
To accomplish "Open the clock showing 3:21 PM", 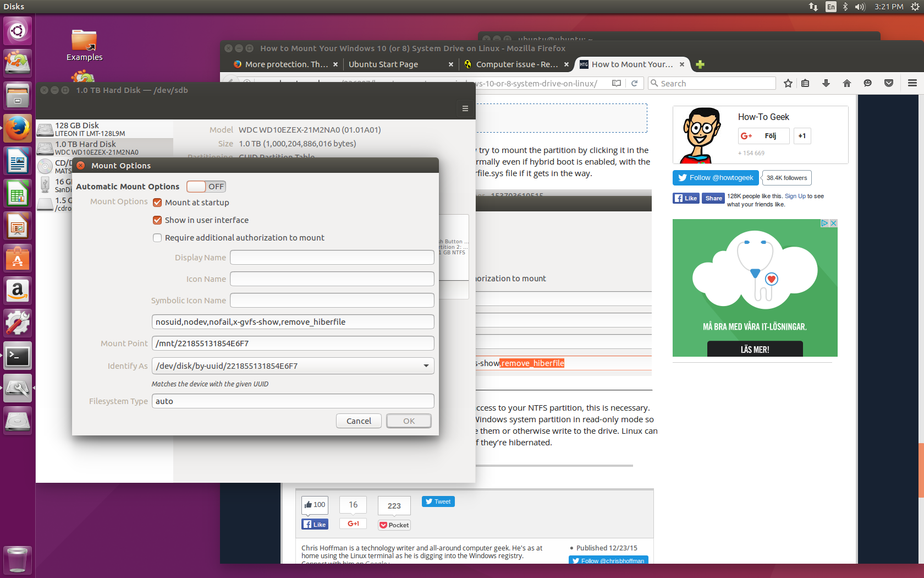I will click(889, 7).
